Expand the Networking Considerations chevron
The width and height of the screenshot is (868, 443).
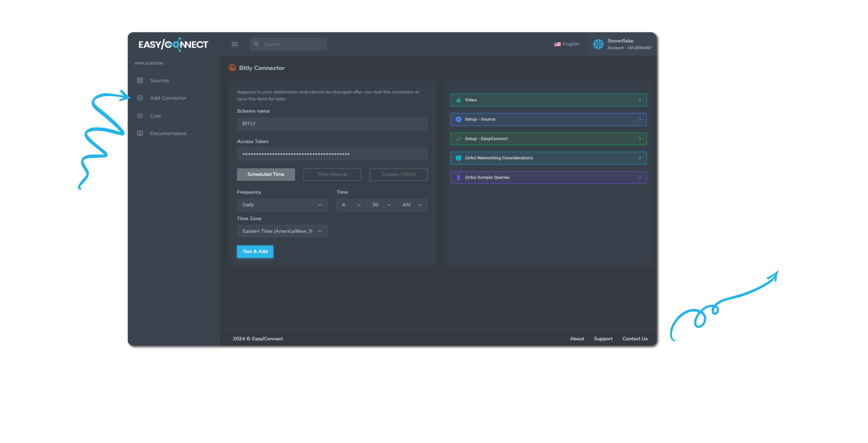coord(639,158)
